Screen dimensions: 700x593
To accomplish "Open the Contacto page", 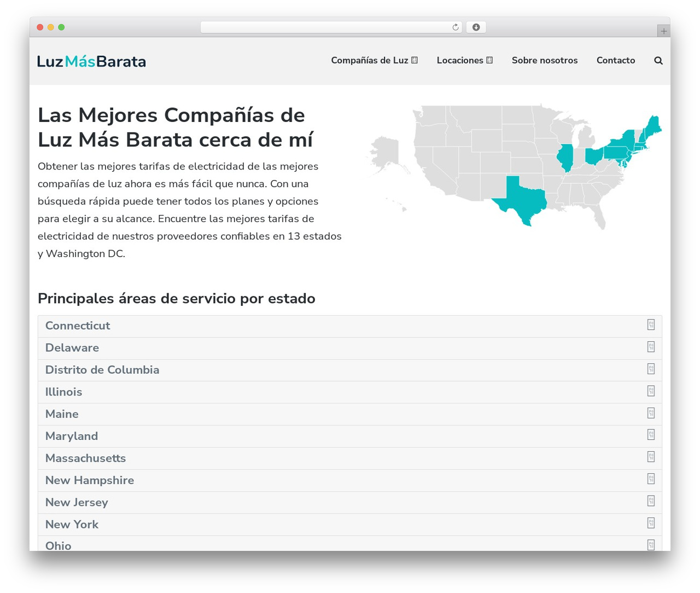I will click(x=616, y=60).
